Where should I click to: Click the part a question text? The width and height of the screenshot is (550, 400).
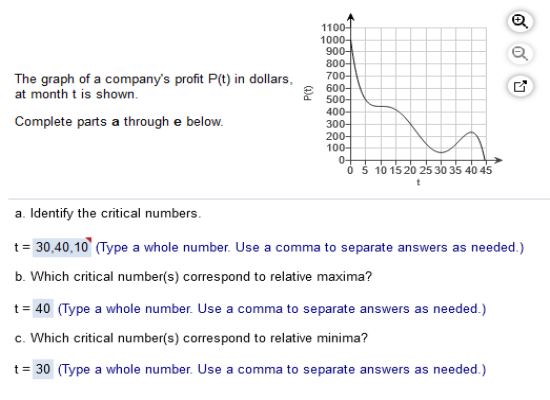(108, 213)
